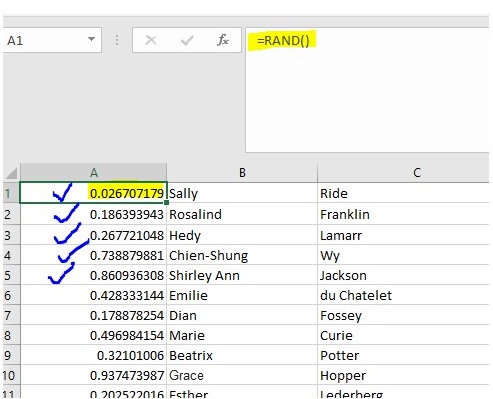Click the cell containing Rosalind
The width and height of the screenshot is (493, 399).
(x=242, y=214)
